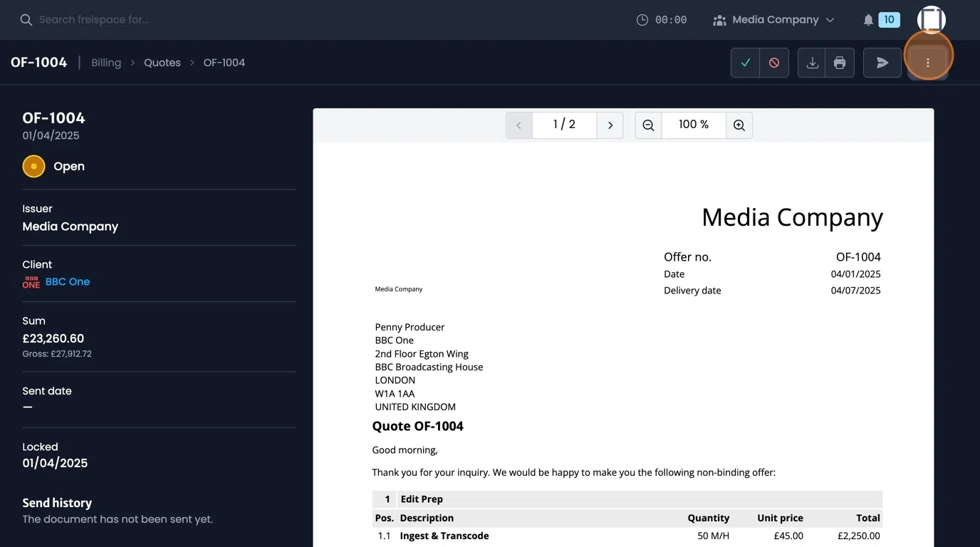The width and height of the screenshot is (980, 547).
Task: Zoom out on the document preview
Action: [647, 125]
